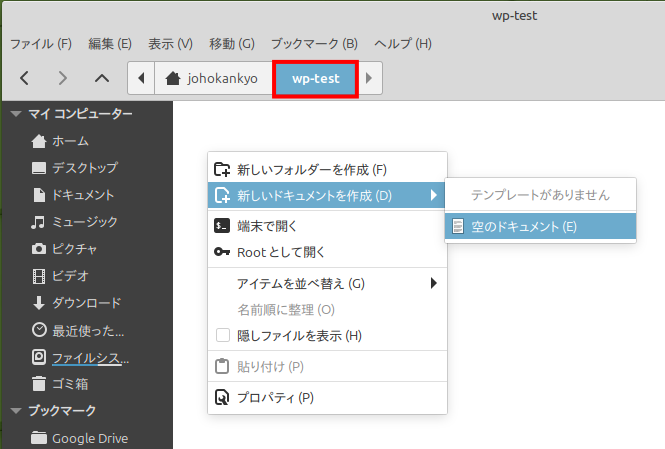Open Downloads folder in sidebar

(86, 303)
